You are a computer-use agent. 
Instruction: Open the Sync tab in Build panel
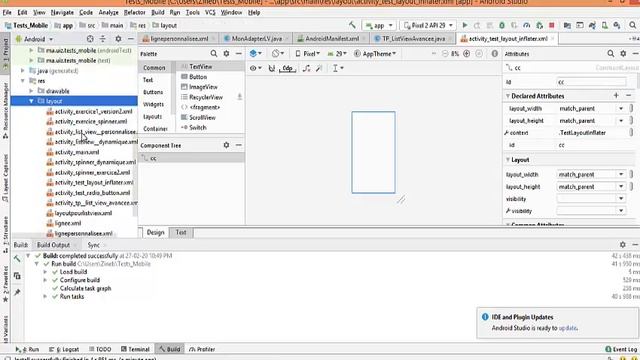[x=93, y=245]
